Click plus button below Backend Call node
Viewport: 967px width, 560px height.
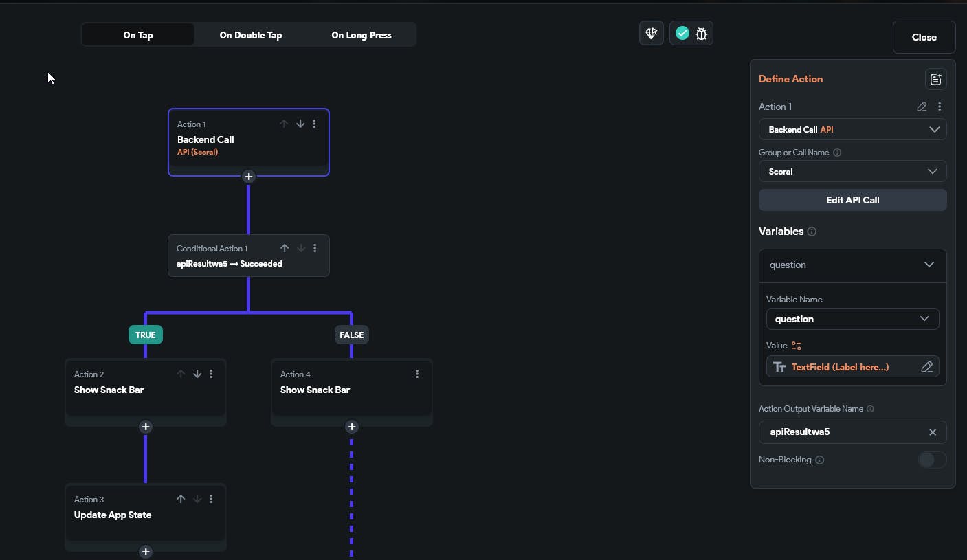pyautogui.click(x=249, y=177)
